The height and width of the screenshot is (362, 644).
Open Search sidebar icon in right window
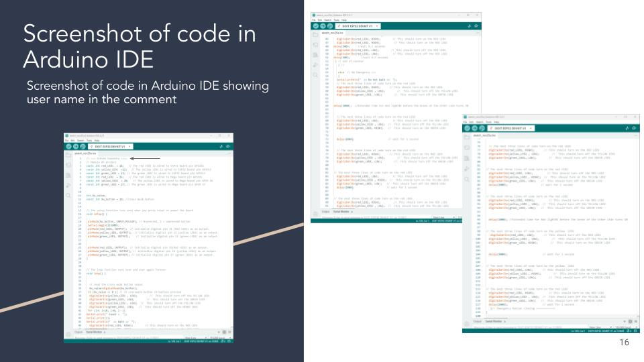click(x=467, y=180)
